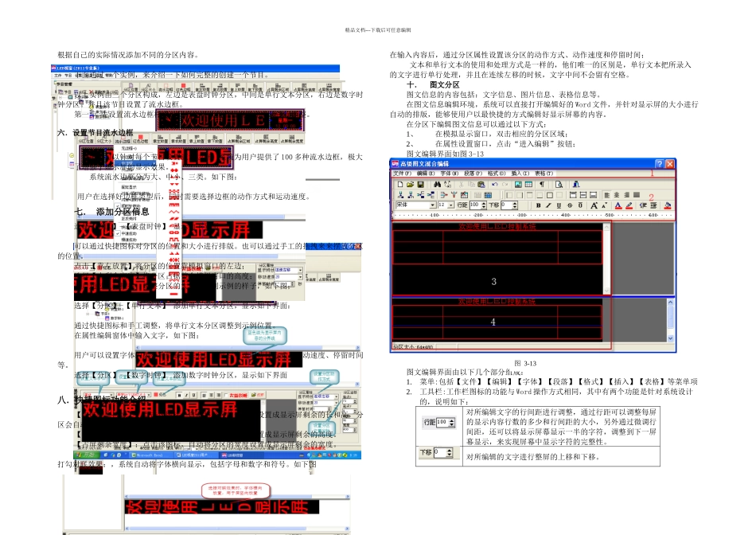
Task: Toggle Italic formatting button
Action: coord(548,205)
